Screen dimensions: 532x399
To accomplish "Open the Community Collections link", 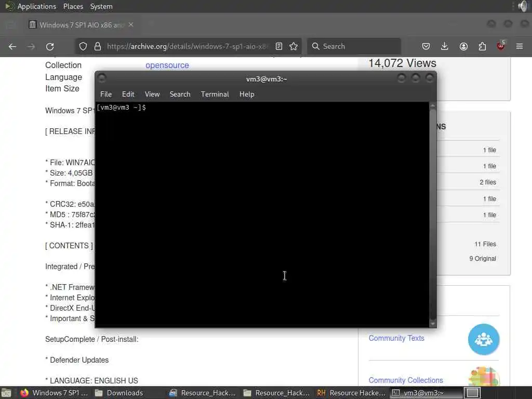I will click(406, 380).
